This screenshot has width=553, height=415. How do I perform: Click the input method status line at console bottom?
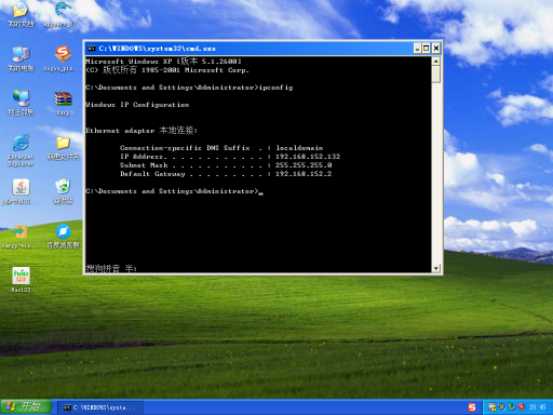pos(111,268)
